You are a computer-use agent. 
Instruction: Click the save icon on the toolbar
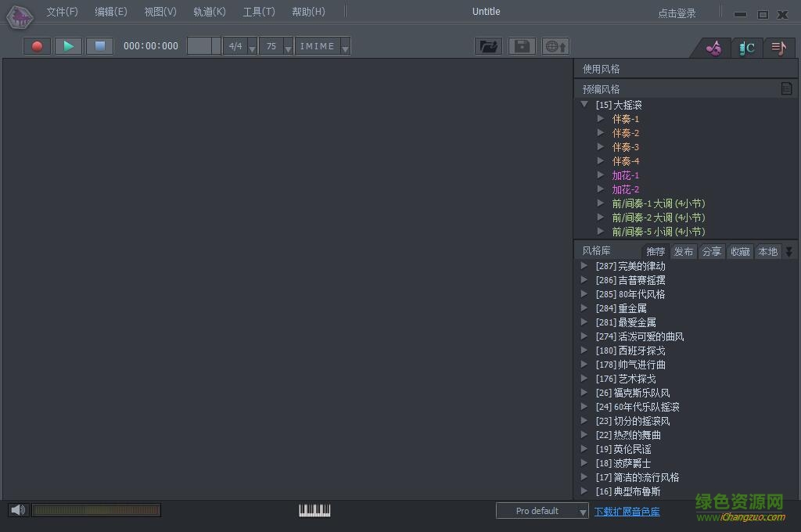tap(521, 45)
